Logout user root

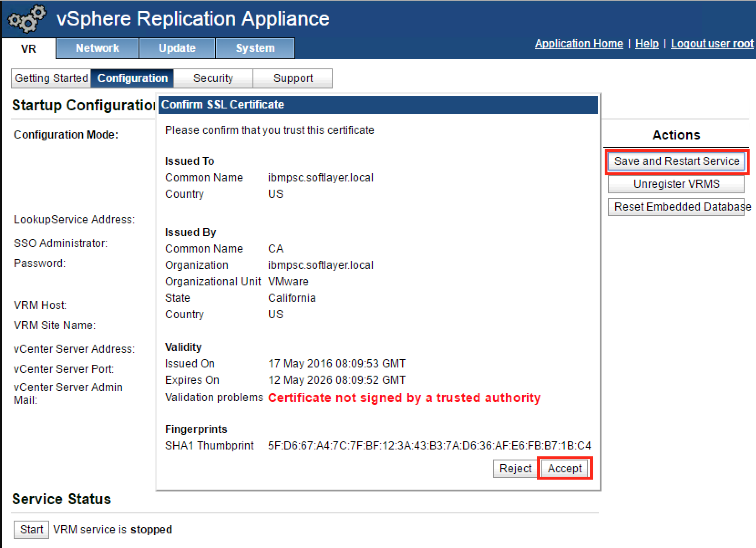712,43
